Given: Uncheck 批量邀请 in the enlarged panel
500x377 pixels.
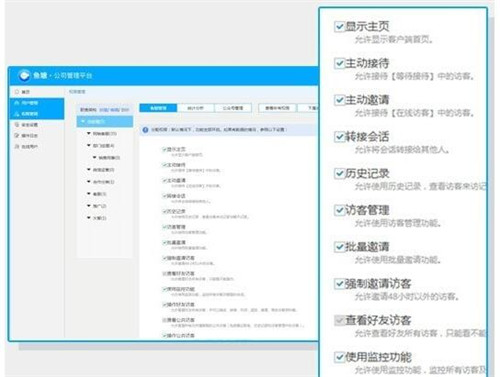Looking at the screenshot, I should [339, 247].
